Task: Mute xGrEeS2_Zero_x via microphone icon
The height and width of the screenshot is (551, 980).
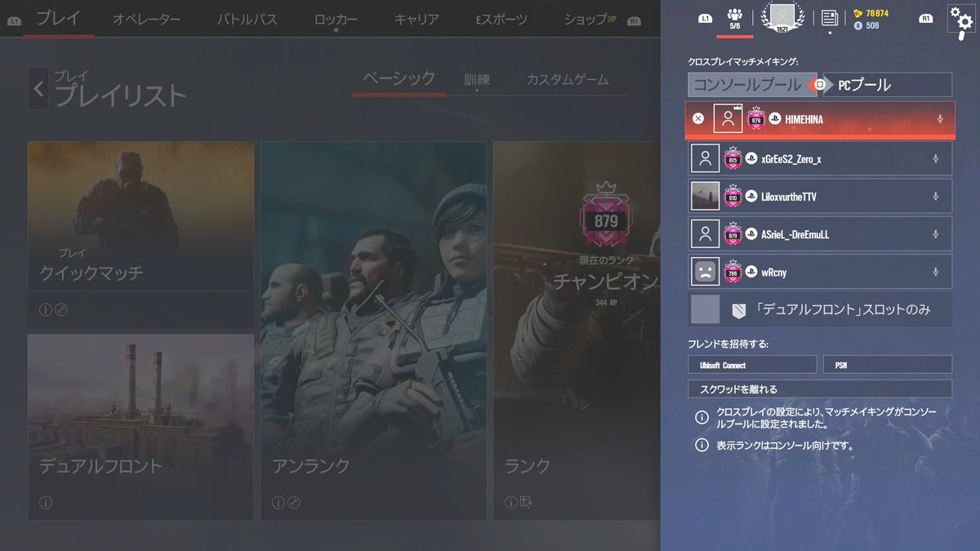Action: (x=936, y=158)
